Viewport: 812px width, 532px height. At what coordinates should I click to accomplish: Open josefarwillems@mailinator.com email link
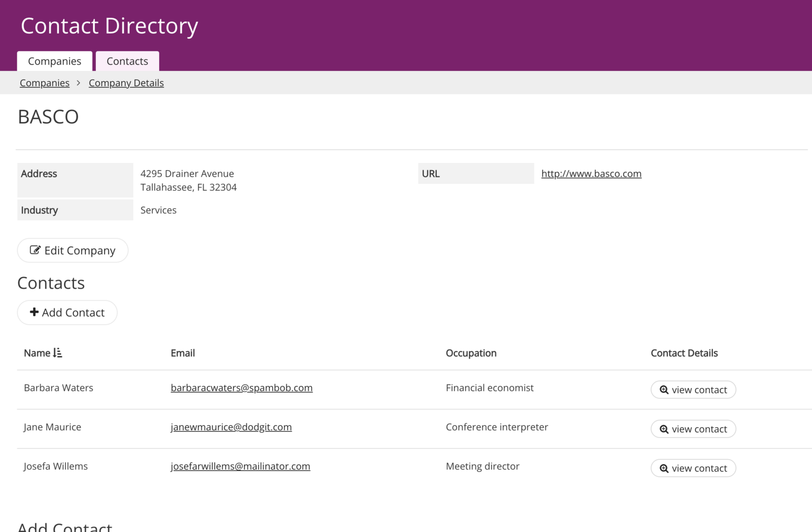coord(240,466)
